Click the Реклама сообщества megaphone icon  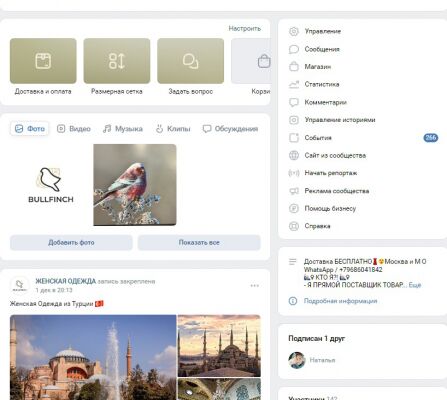[294, 191]
